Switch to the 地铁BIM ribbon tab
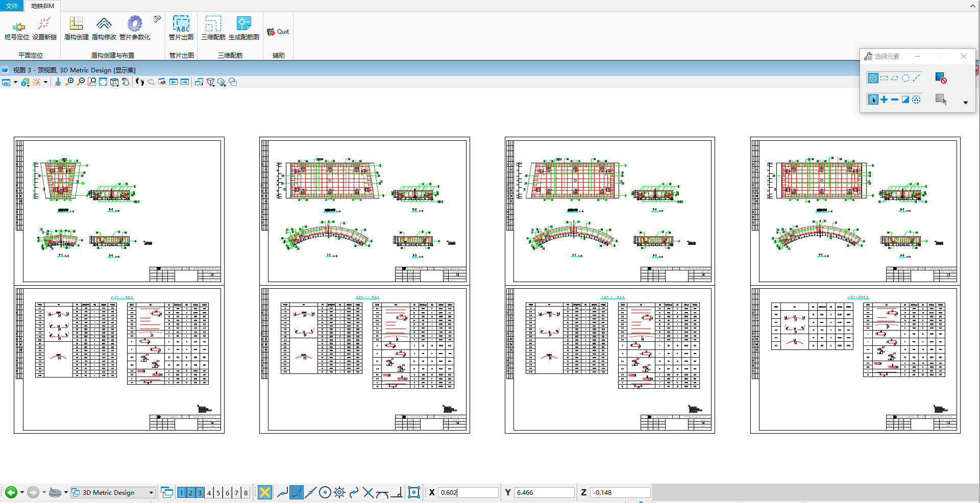The width and height of the screenshot is (980, 503). (x=42, y=6)
